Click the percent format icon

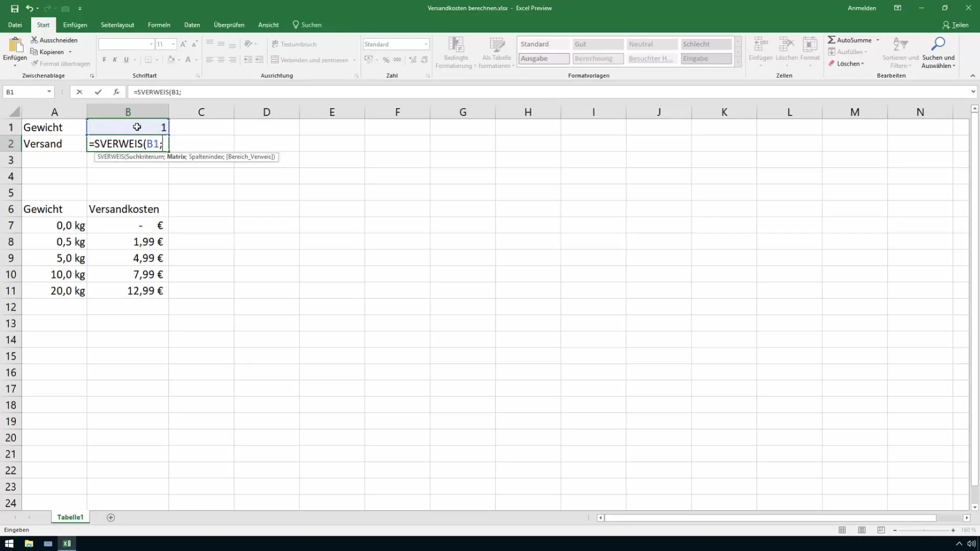pos(386,60)
